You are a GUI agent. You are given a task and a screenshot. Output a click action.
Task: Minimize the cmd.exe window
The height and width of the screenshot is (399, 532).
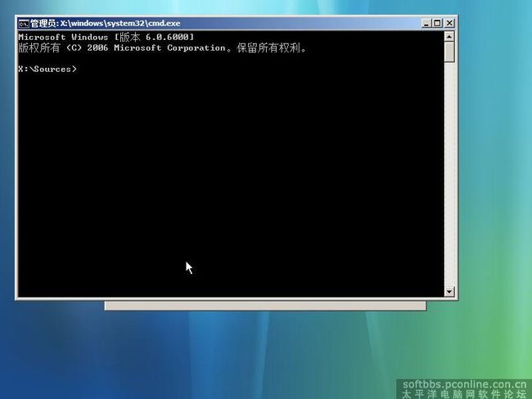[426, 23]
